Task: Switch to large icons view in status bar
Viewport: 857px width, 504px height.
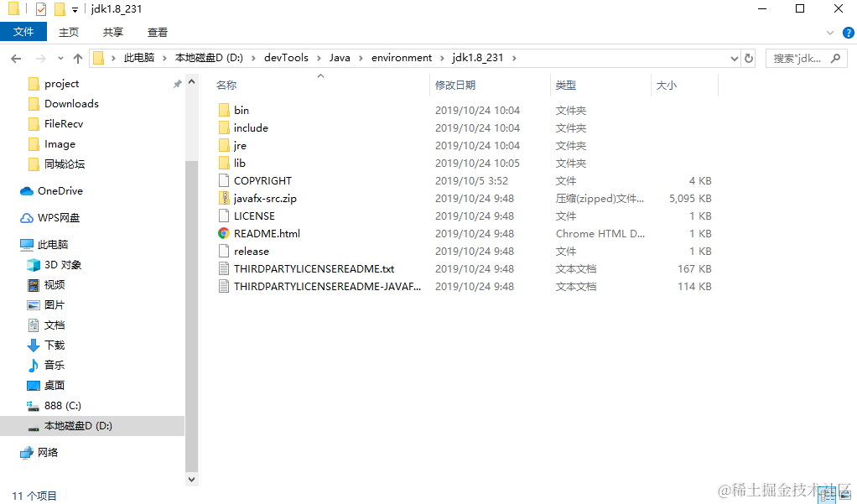Action: [844, 496]
